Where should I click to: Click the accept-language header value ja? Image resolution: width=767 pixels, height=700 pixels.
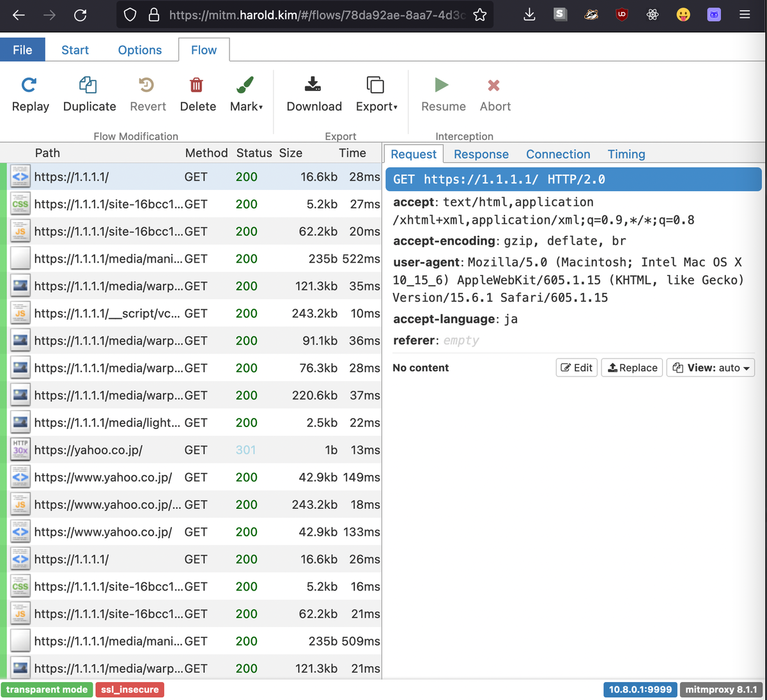coord(511,319)
